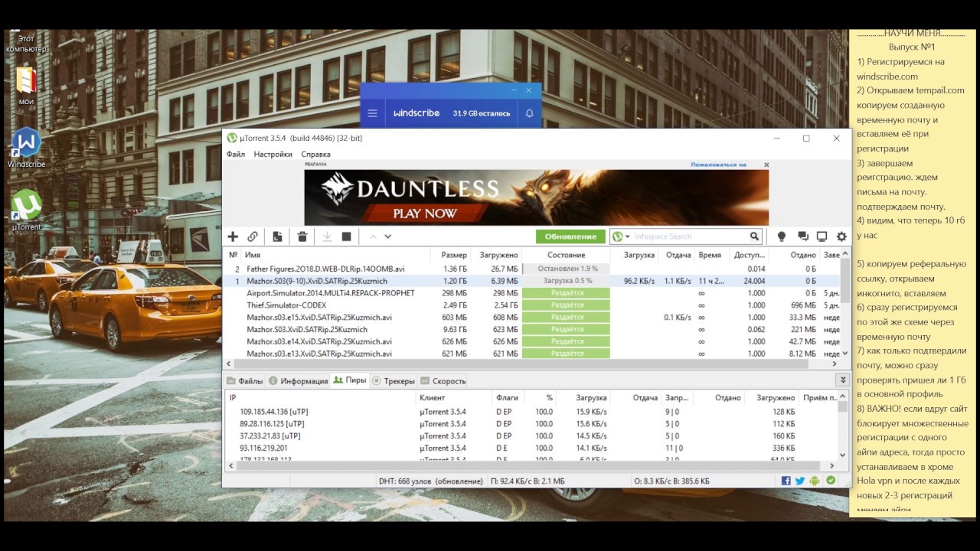Open the Настройки menu
980x551 pixels.
coord(273,154)
